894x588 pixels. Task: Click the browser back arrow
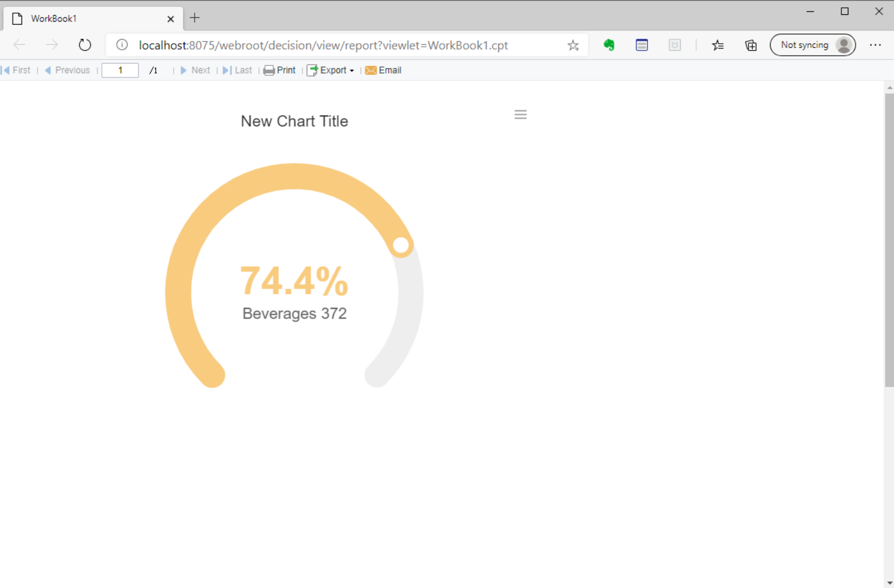[19, 44]
